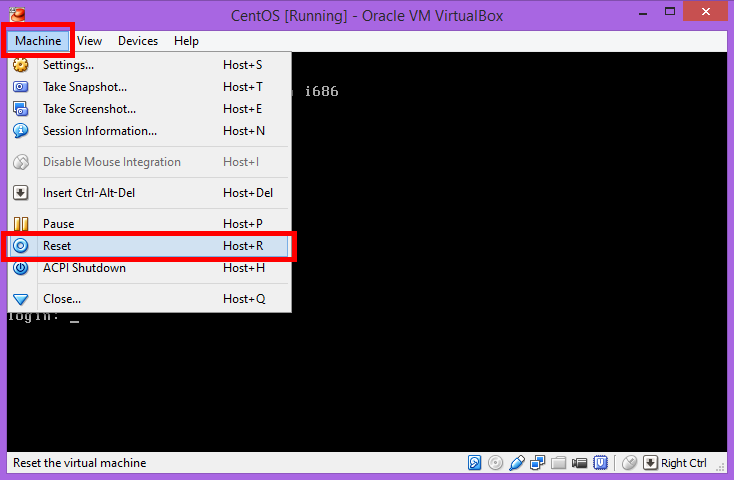
Task: Click the Take Screenshot icon
Action: (x=21, y=109)
